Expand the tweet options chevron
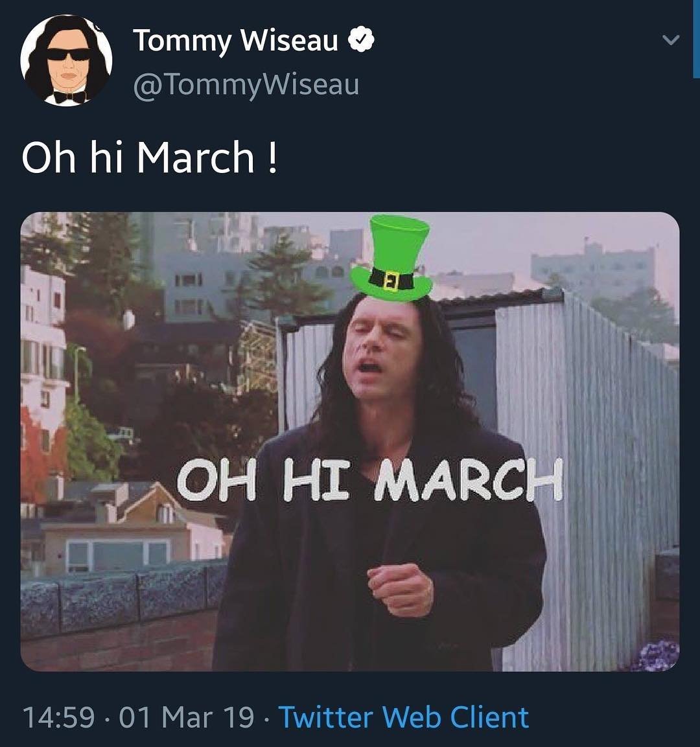Viewport: 700px width, 747px height. (671, 40)
